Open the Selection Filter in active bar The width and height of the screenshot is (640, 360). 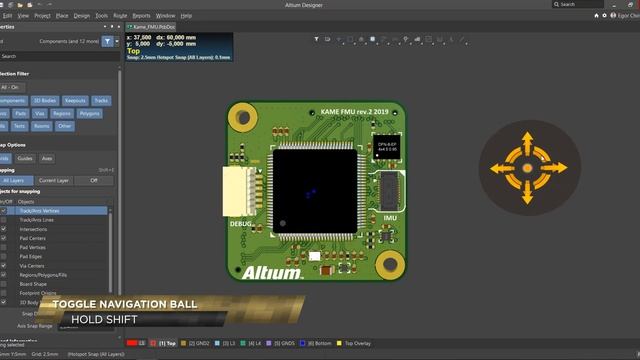click(x=316, y=39)
